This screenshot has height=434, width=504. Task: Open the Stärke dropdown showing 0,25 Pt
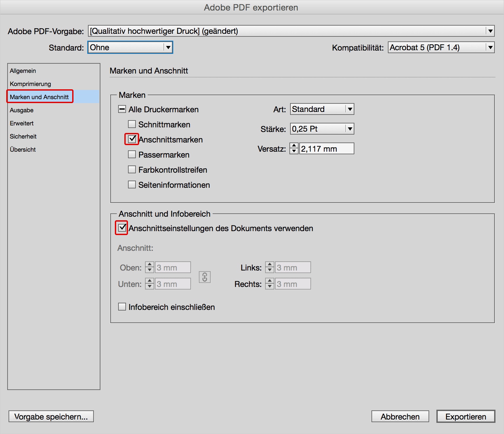click(349, 129)
